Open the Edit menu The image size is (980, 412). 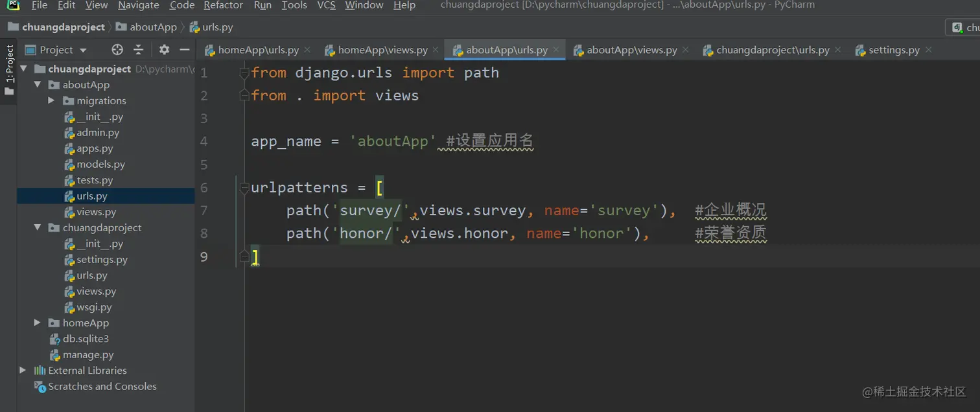[66, 5]
